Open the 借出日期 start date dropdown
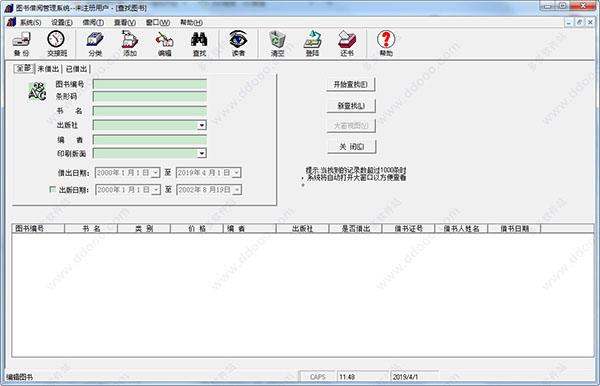This screenshot has height=386, width=600. tap(155, 173)
